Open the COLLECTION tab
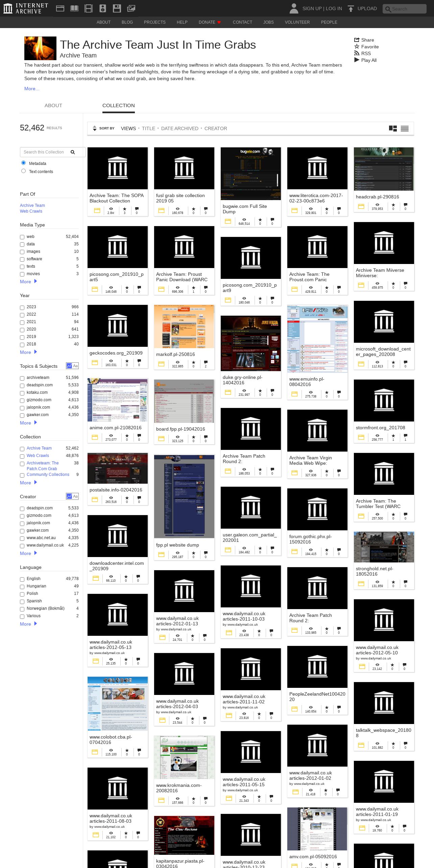 pos(119,105)
